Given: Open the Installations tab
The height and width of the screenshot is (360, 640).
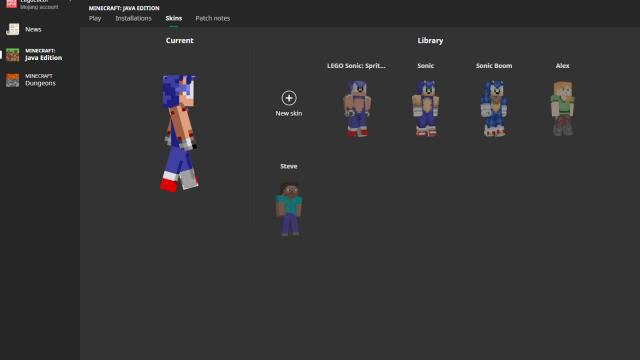Looking at the screenshot, I should click(x=133, y=18).
